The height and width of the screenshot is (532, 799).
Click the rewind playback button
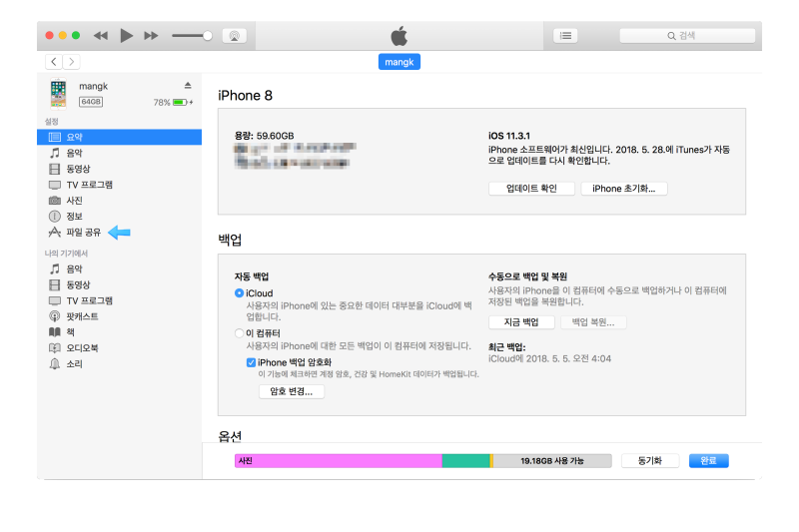click(x=101, y=36)
